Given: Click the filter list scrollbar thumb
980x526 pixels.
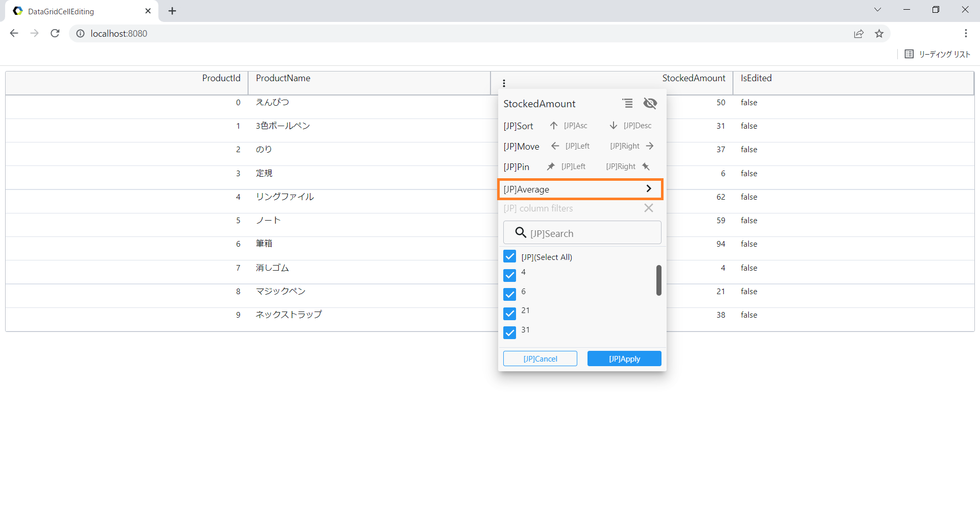Looking at the screenshot, I should point(659,280).
